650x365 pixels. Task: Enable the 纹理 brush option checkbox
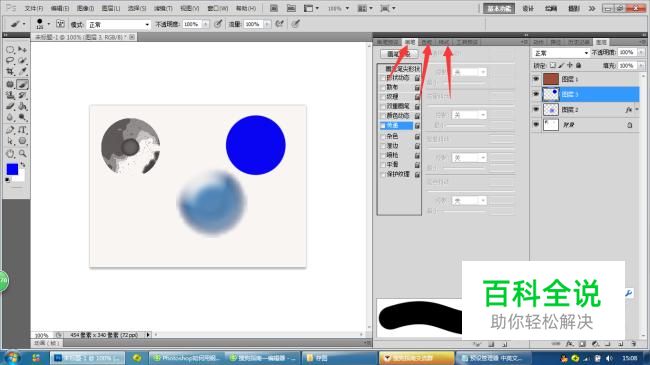point(383,97)
